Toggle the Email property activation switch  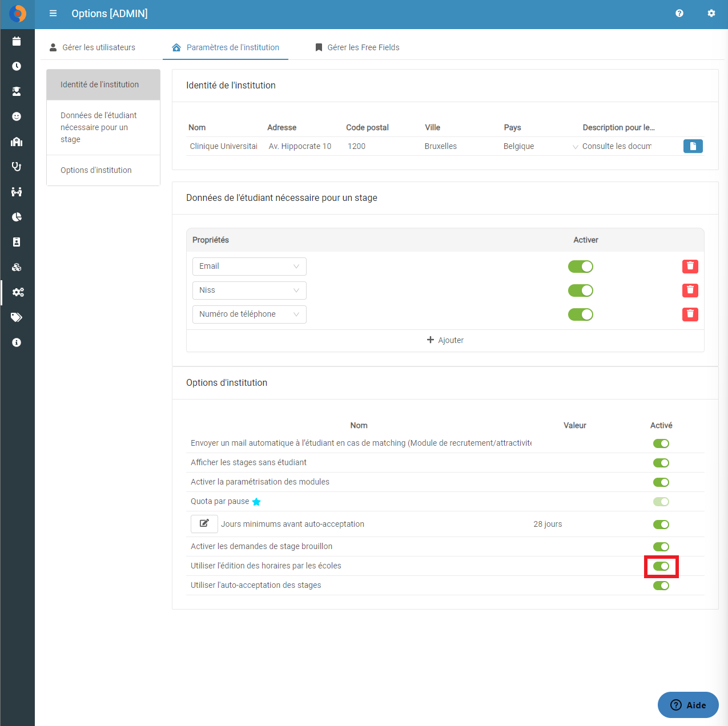581,267
